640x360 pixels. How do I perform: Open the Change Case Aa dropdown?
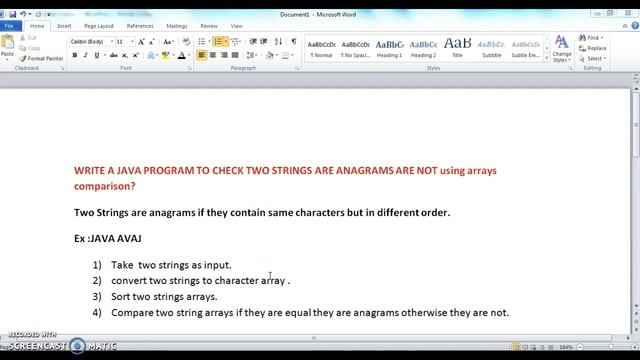tap(169, 42)
